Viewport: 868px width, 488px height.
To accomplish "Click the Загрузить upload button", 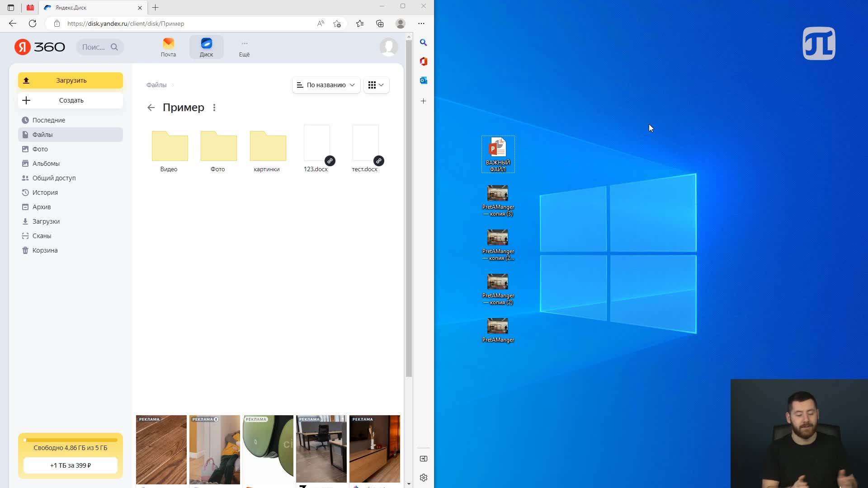I will [x=71, y=80].
